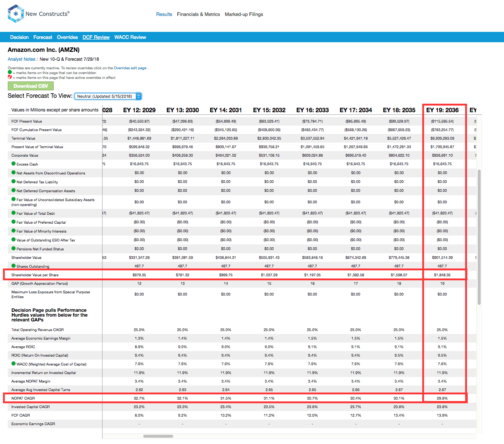Click the GAP (Growth Appreciation Period) label

pos(40,283)
